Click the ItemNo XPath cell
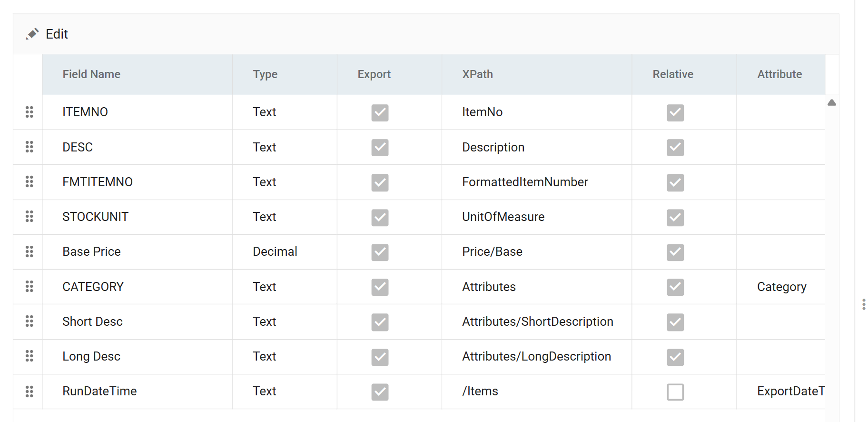The width and height of the screenshot is (868, 422). (537, 112)
